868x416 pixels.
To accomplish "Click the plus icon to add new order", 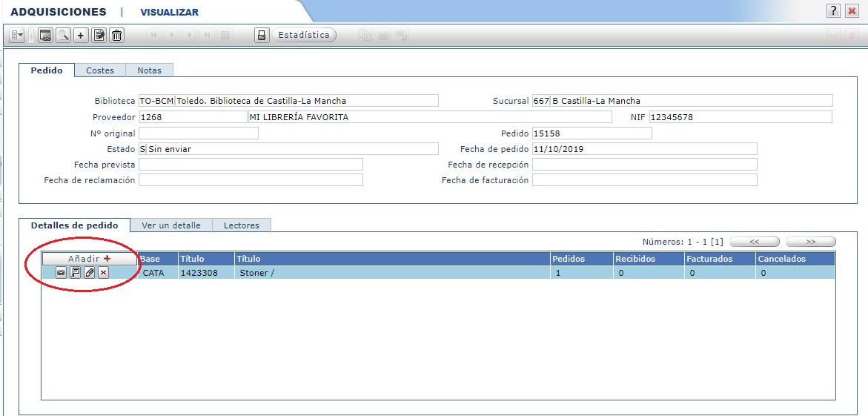I will (x=81, y=35).
